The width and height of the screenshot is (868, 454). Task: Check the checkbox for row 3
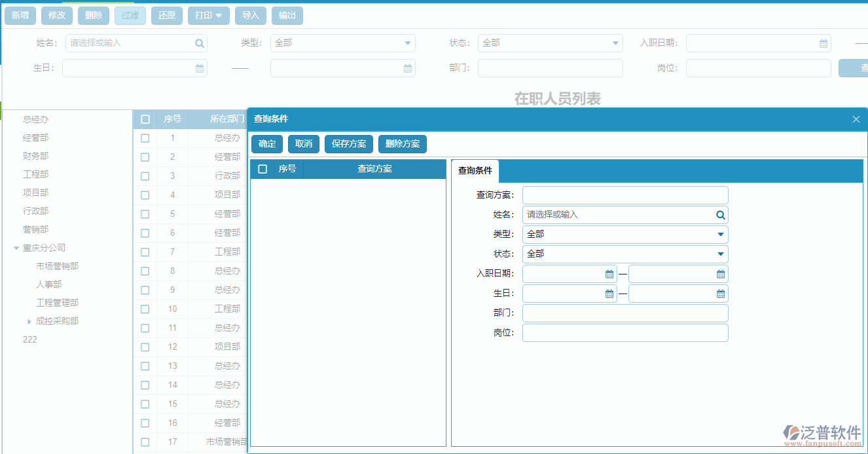(145, 176)
